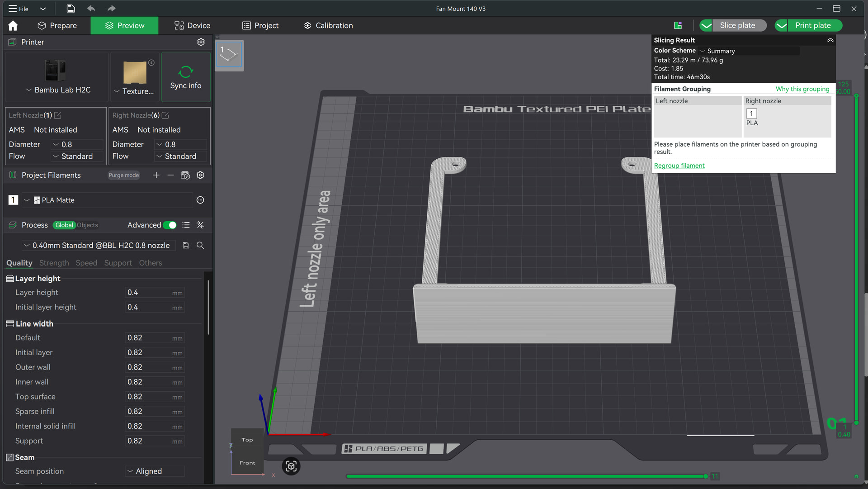Open AMS filament sync icon
Image resolution: width=868 pixels, height=489 pixels.
coord(185,175)
